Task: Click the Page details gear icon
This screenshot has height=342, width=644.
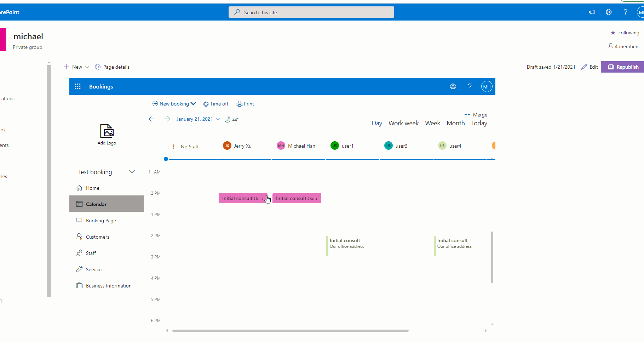Action: (x=98, y=67)
